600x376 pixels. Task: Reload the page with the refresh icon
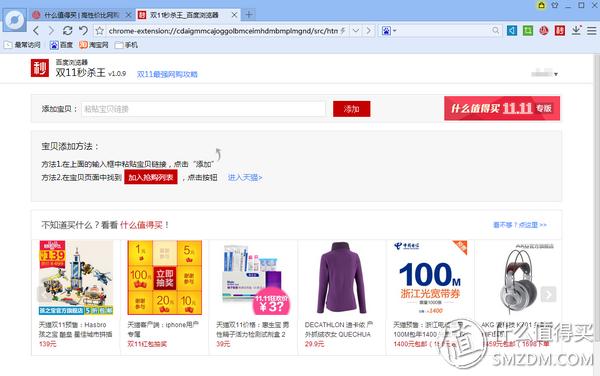[x=67, y=31]
